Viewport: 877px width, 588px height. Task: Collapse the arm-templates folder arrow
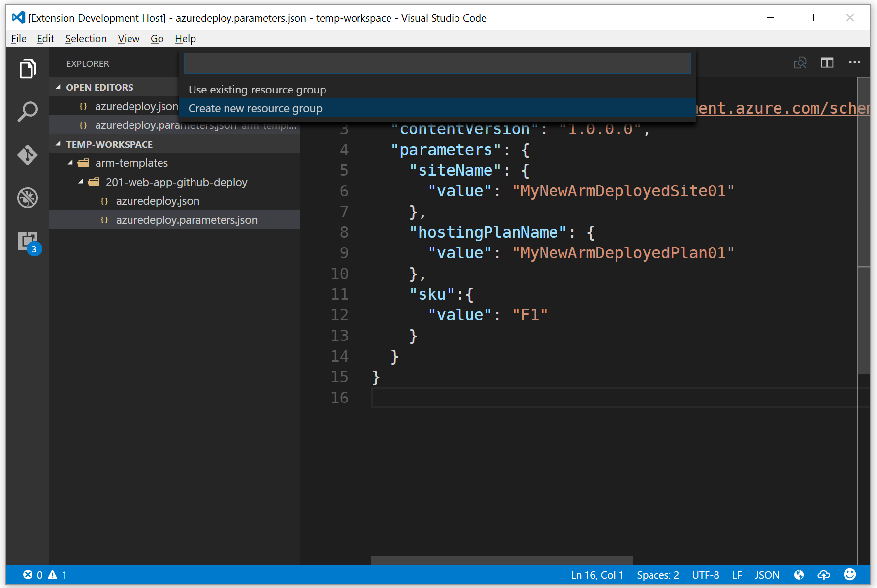[70, 163]
